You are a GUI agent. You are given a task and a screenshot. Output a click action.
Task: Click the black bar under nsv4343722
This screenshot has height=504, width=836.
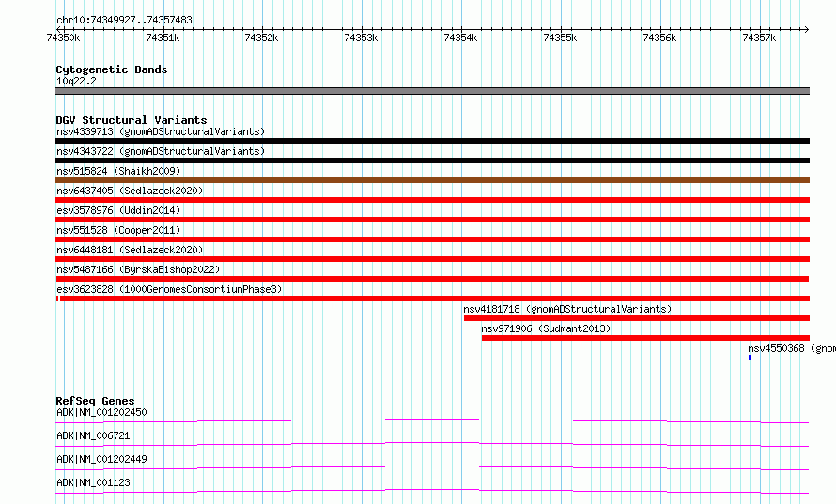point(432,160)
